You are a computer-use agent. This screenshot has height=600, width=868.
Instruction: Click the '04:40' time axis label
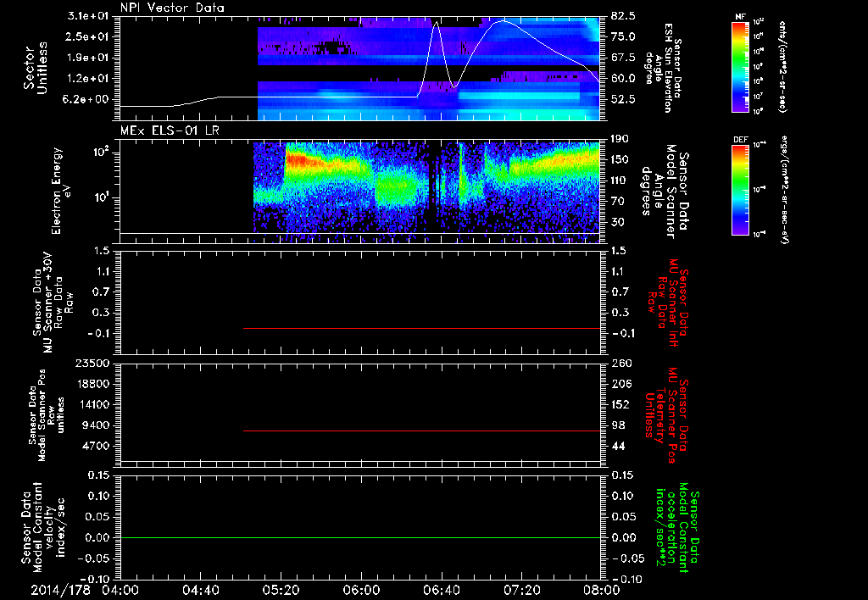tap(200, 590)
